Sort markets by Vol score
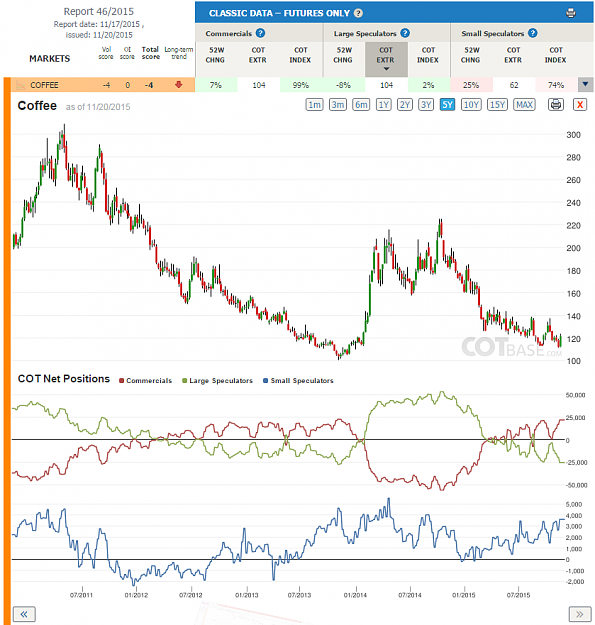The width and height of the screenshot is (595, 625). (x=106, y=53)
